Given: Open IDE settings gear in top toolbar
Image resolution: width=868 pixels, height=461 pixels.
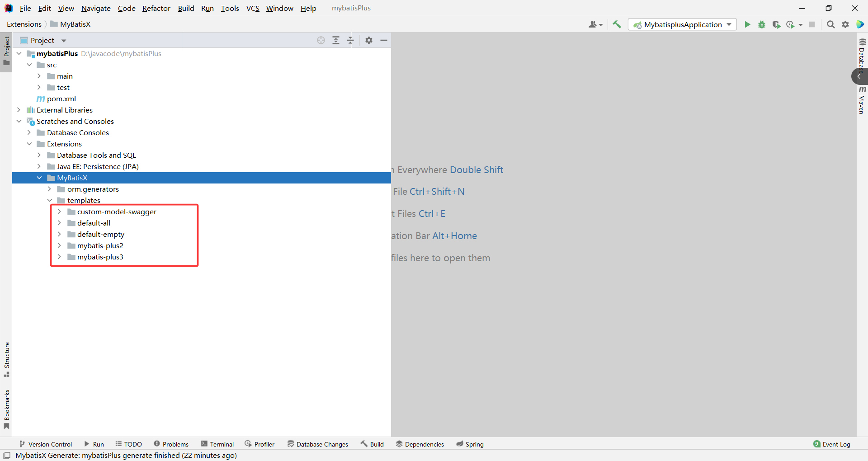Looking at the screenshot, I should 845,24.
